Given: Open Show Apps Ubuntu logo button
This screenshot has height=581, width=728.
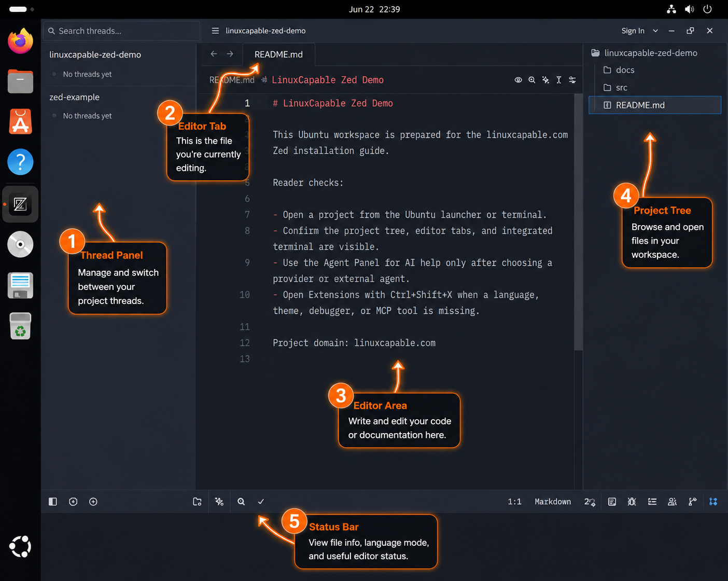Looking at the screenshot, I should click(20, 546).
